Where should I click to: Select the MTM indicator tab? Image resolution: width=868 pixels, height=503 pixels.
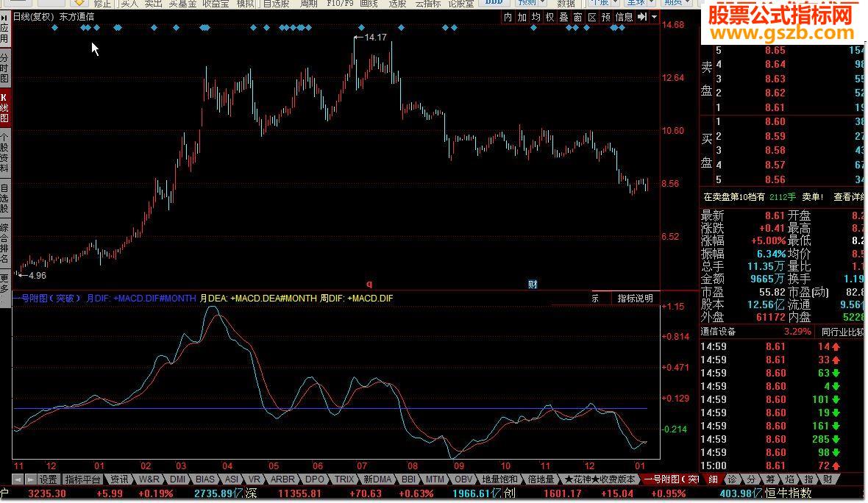pos(435,479)
